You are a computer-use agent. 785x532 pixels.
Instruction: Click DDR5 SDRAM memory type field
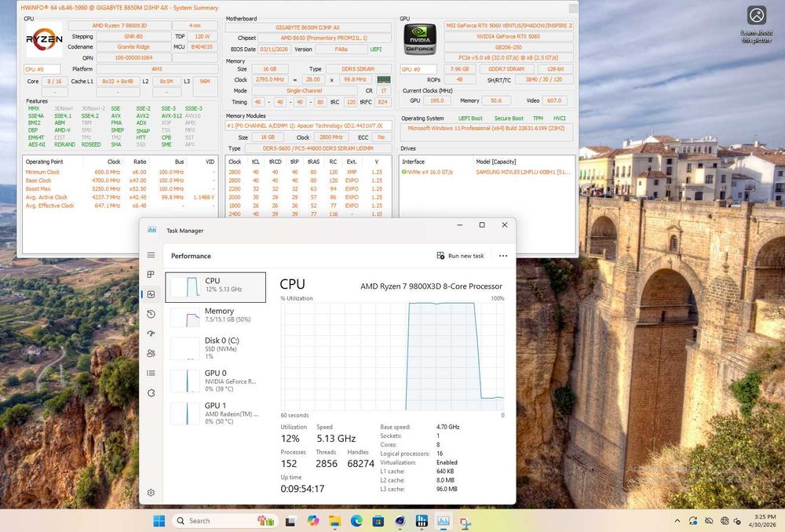pyautogui.click(x=359, y=69)
